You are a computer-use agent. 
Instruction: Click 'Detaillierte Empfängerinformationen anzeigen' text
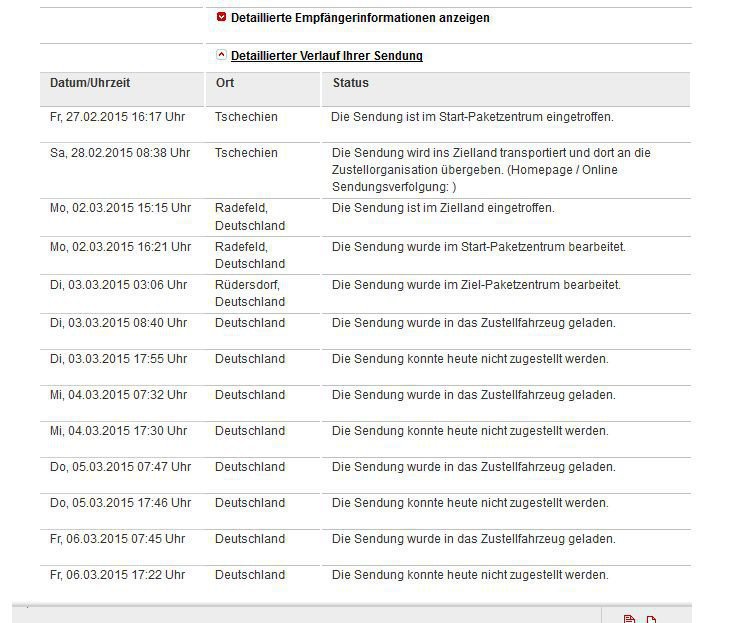click(360, 18)
